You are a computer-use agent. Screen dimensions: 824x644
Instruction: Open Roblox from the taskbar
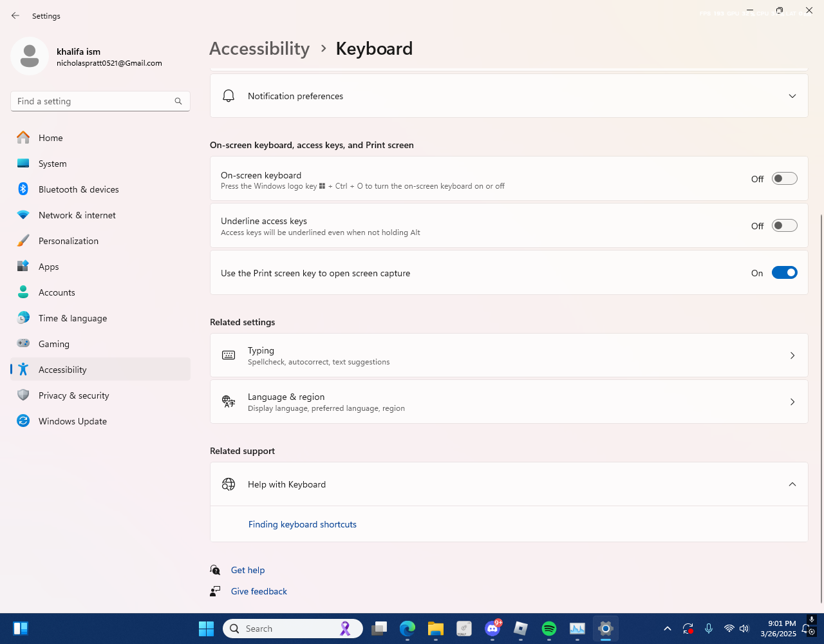[521, 629]
